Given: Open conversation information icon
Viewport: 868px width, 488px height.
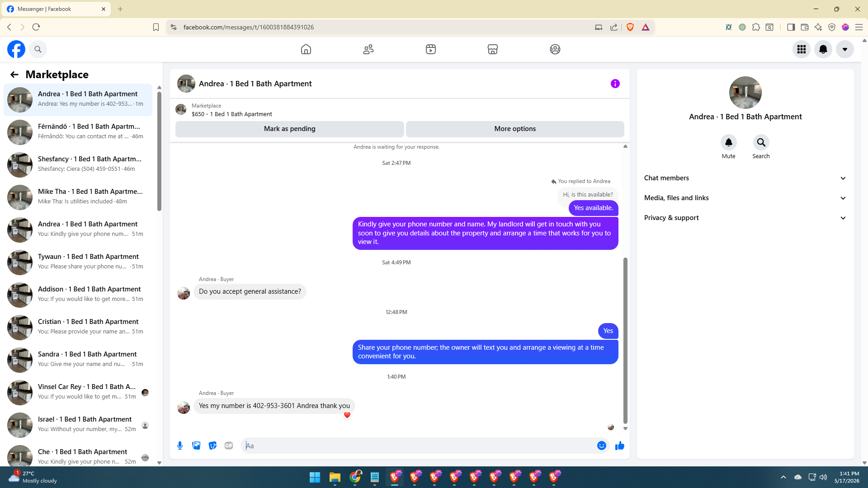Looking at the screenshot, I should pyautogui.click(x=615, y=84).
